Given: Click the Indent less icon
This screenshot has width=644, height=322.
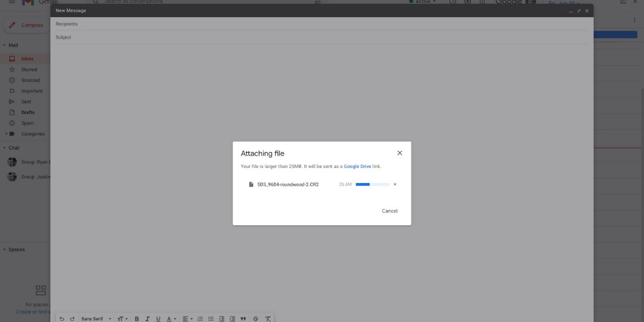Looking at the screenshot, I should [222, 319].
